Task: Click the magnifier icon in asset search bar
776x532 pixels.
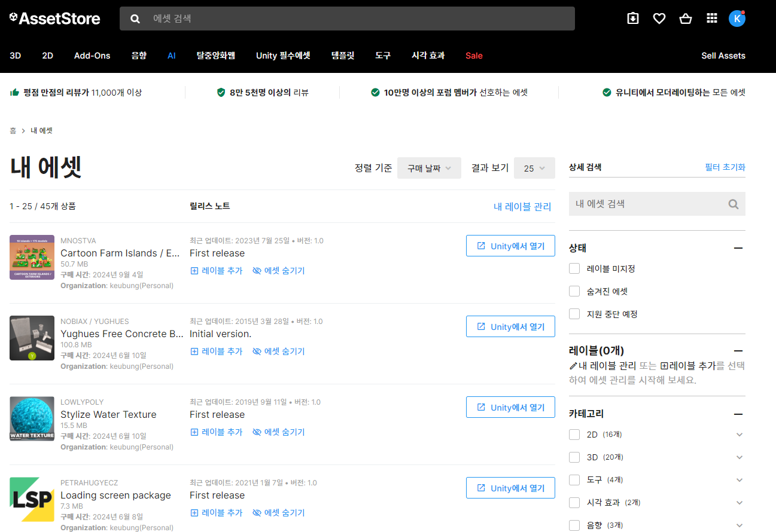Action: click(135, 19)
